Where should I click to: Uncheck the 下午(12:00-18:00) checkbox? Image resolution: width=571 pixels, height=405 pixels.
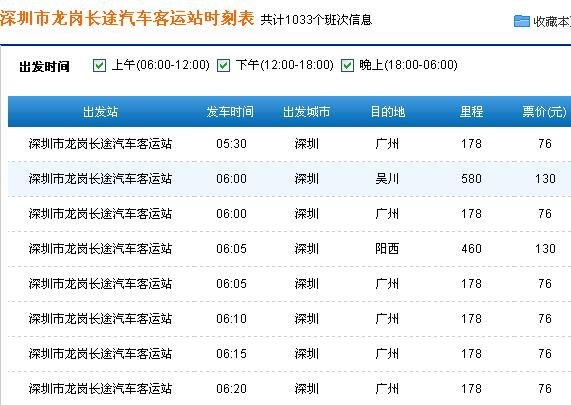click(223, 66)
